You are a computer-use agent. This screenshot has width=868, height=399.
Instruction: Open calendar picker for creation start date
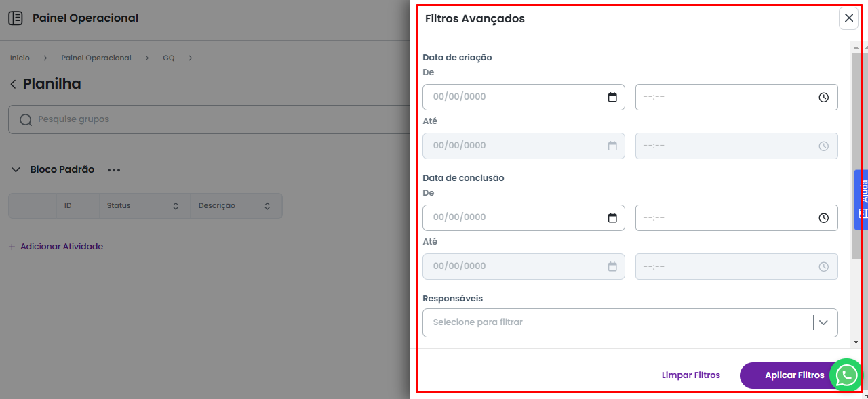pyautogui.click(x=612, y=97)
